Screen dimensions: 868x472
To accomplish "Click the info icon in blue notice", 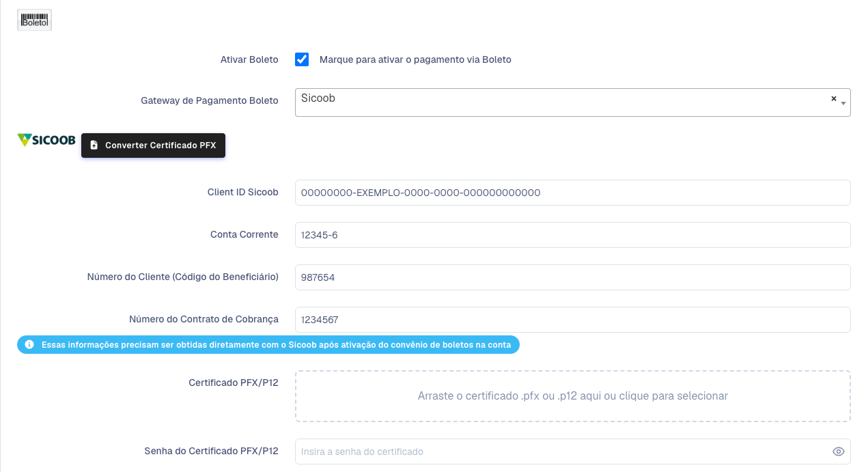I will point(29,345).
